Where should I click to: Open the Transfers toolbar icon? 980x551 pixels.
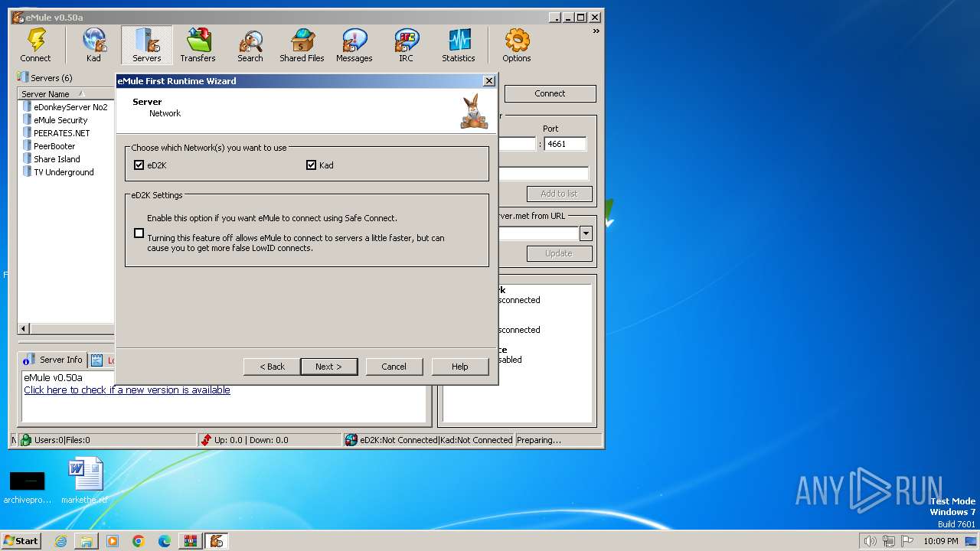[198, 46]
